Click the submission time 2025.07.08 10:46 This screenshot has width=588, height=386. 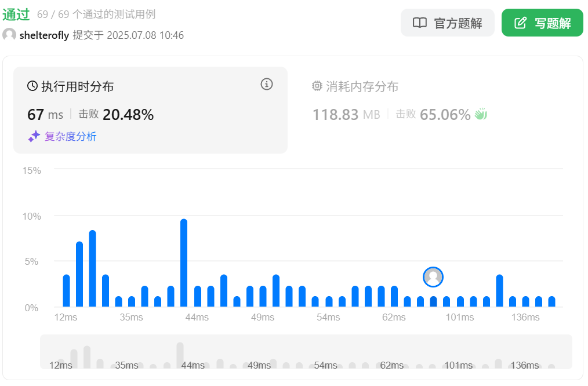pyautogui.click(x=146, y=35)
